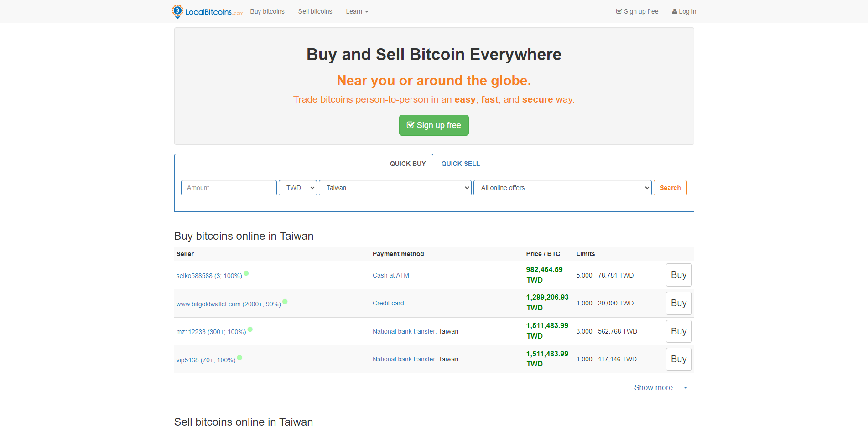Click the LocalBitcoins logo icon
Viewport: 868px width, 427px height.
[177, 11]
